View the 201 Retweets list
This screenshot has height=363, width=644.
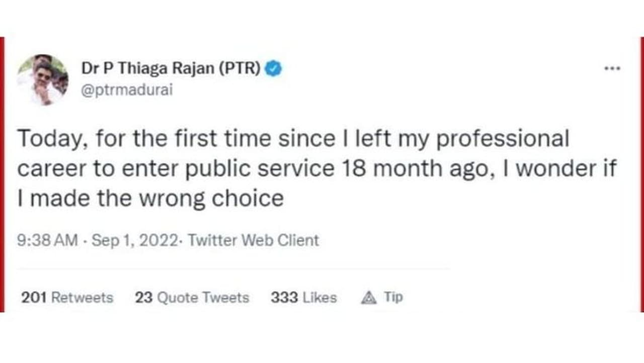click(x=67, y=298)
